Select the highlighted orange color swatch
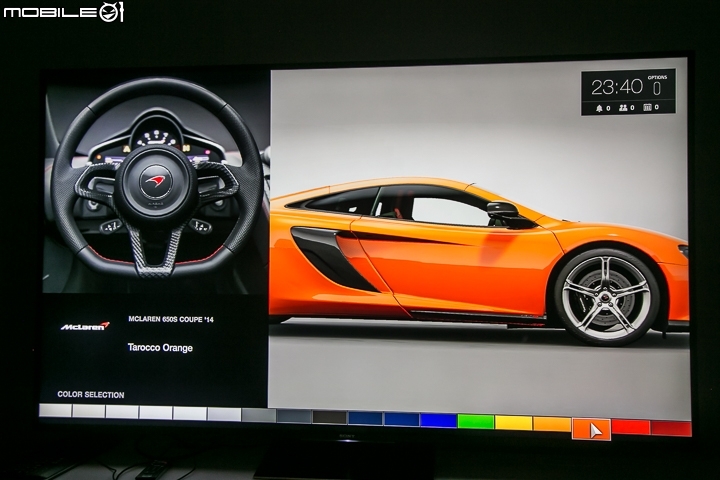Screen dimensions: 720x480 tap(591, 430)
